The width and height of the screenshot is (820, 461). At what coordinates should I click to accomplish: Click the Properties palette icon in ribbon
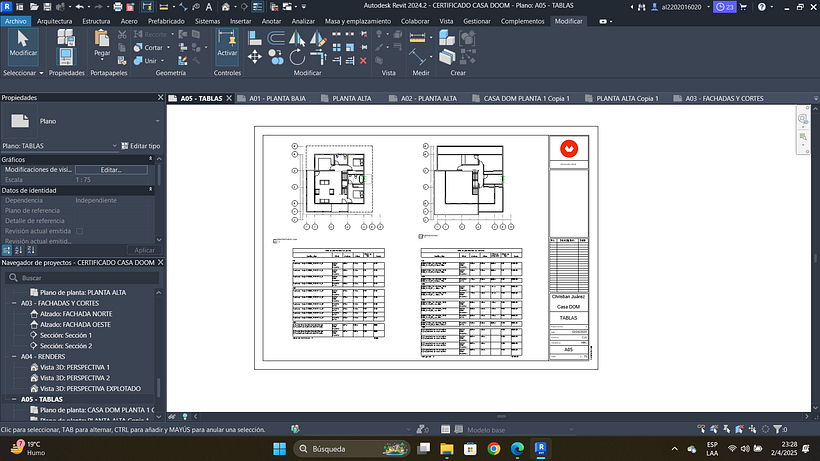coord(66,57)
